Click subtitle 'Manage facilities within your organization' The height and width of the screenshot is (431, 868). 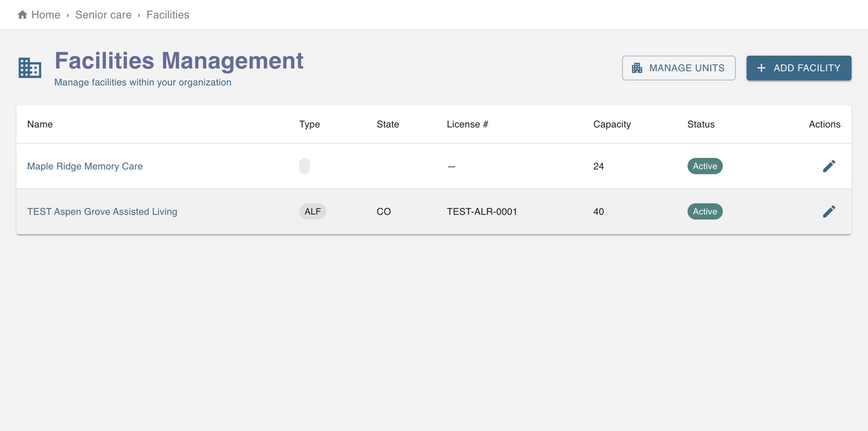[143, 82]
